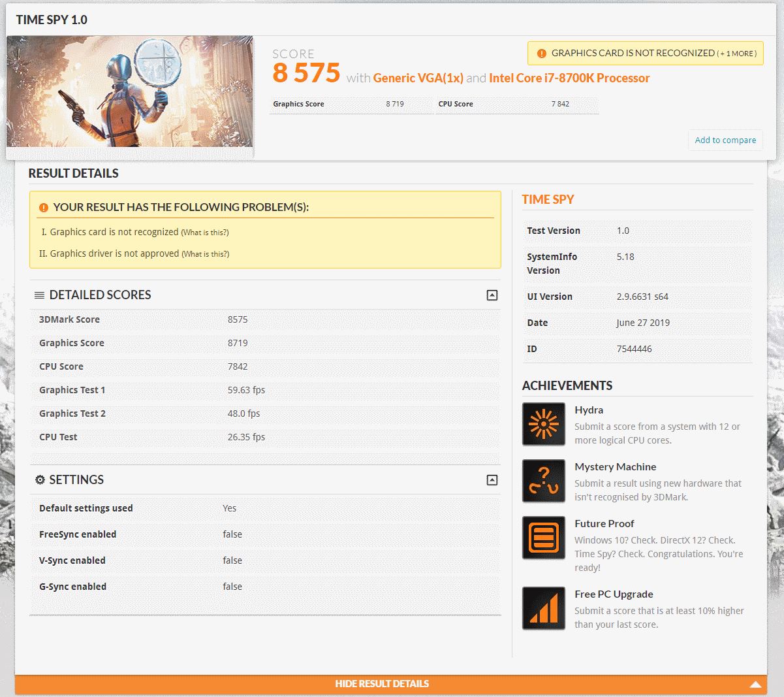This screenshot has width=784, height=697.
Task: Open 'What is this?' for graphics card not recognized
Action: [205, 233]
